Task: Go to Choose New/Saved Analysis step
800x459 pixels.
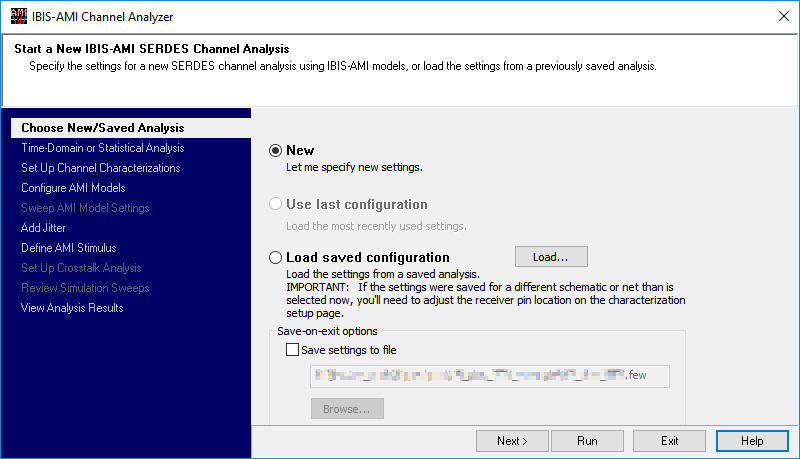Action: (102, 128)
